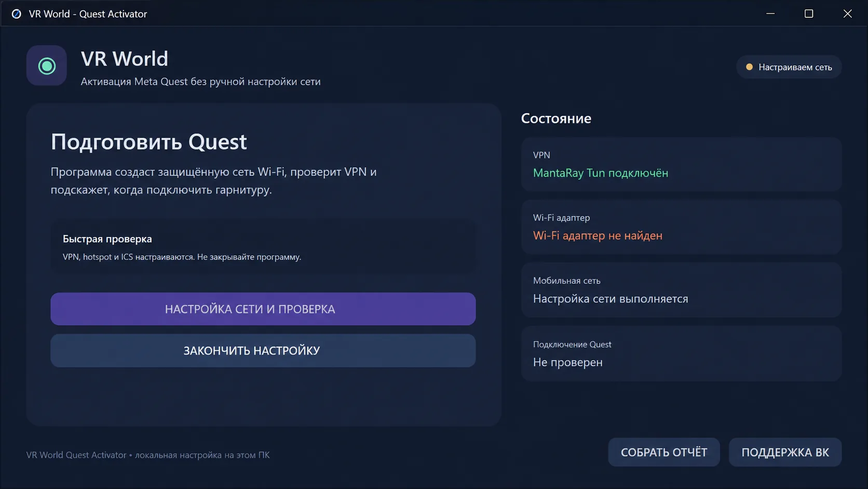Click the Wi-Fi адаптер card label
This screenshot has width=868, height=489.
pos(561,218)
